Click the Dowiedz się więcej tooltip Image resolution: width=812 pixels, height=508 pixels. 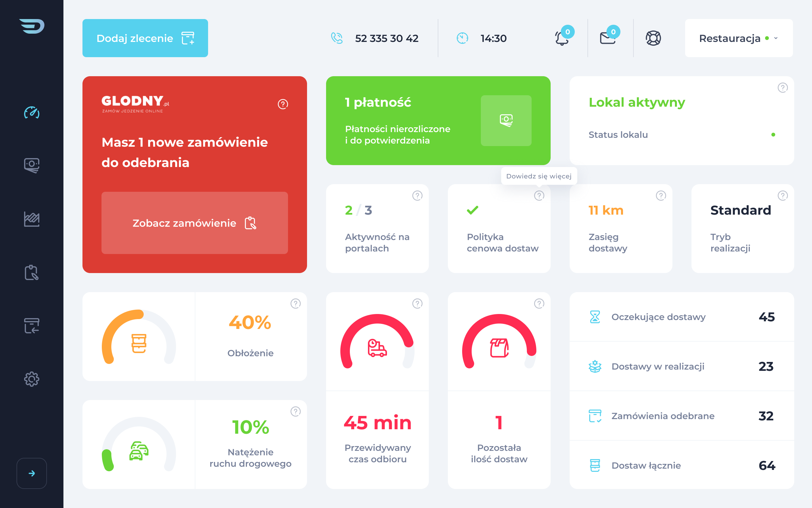coord(539,176)
